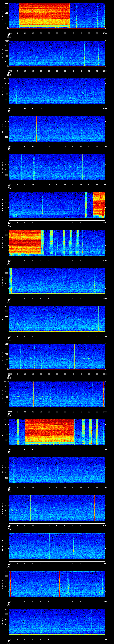Open the spectrogram panel starting at 1:31:00

57,584
